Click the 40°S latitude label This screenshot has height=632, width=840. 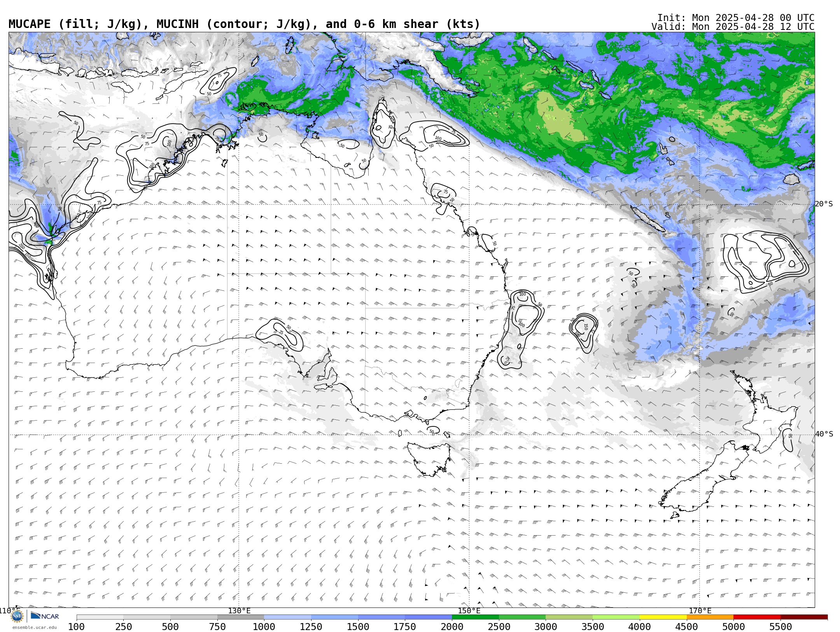tap(824, 434)
